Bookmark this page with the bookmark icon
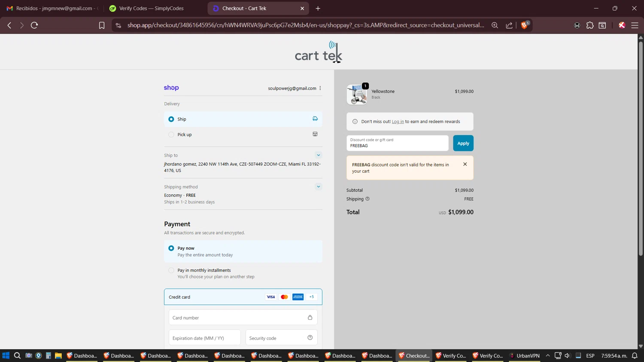 [102, 25]
